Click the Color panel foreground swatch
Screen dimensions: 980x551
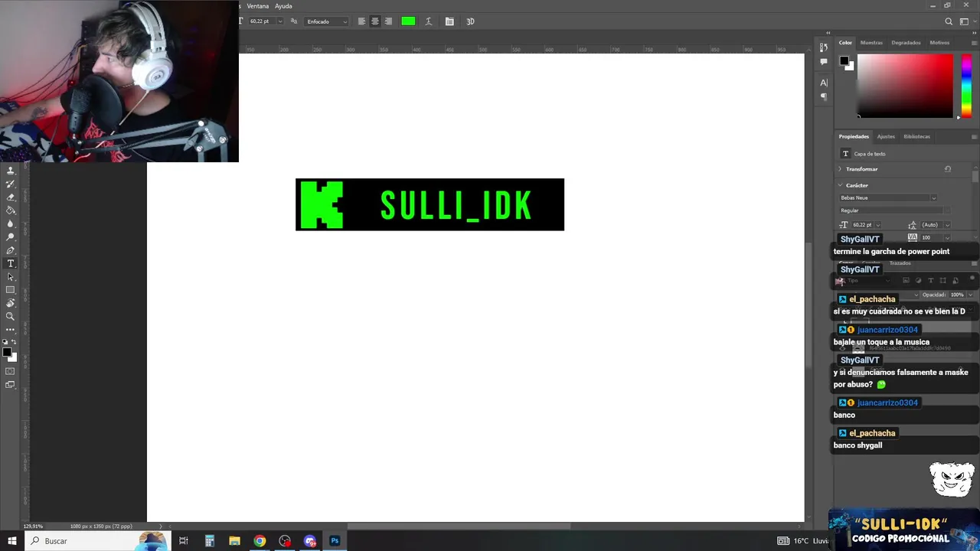coord(844,61)
